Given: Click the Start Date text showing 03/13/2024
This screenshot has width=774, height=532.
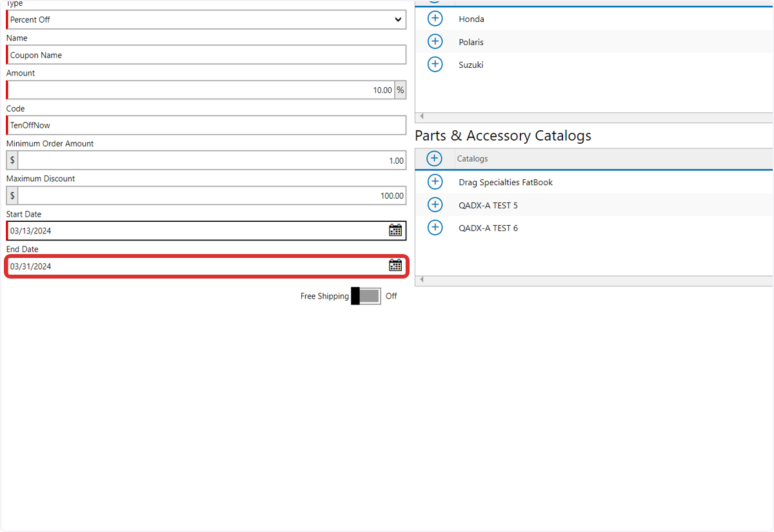Looking at the screenshot, I should coord(30,231).
